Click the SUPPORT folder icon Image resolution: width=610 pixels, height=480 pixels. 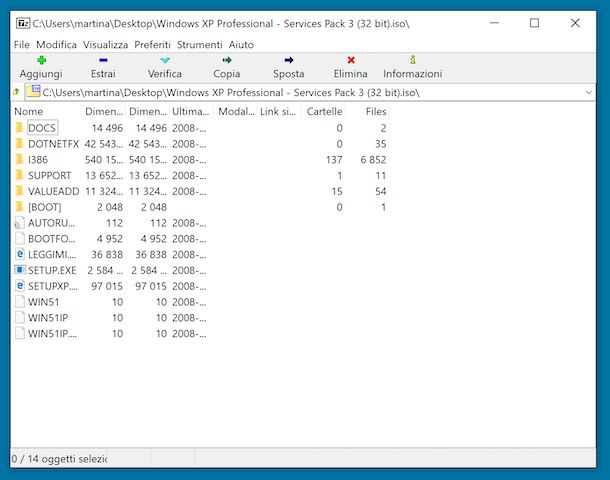pyautogui.click(x=19, y=175)
